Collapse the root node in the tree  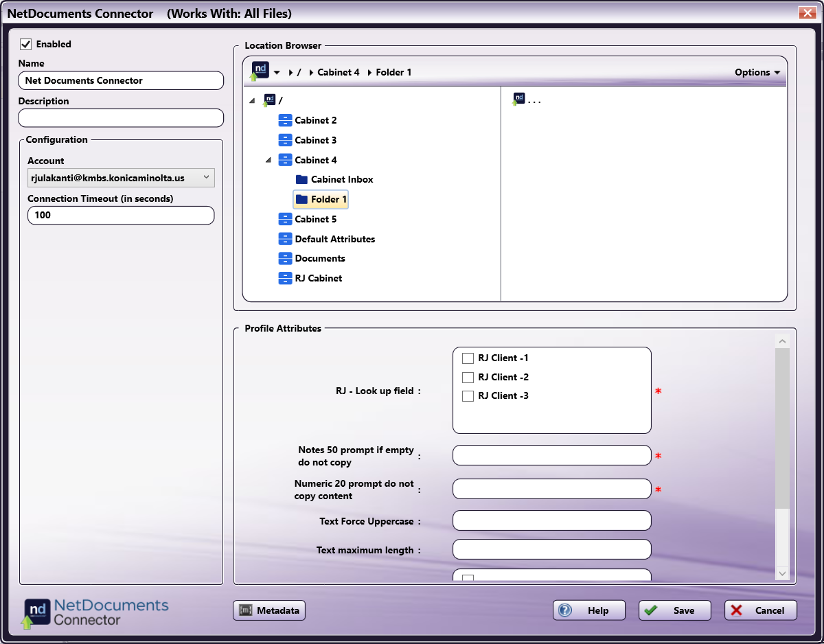[252, 101]
